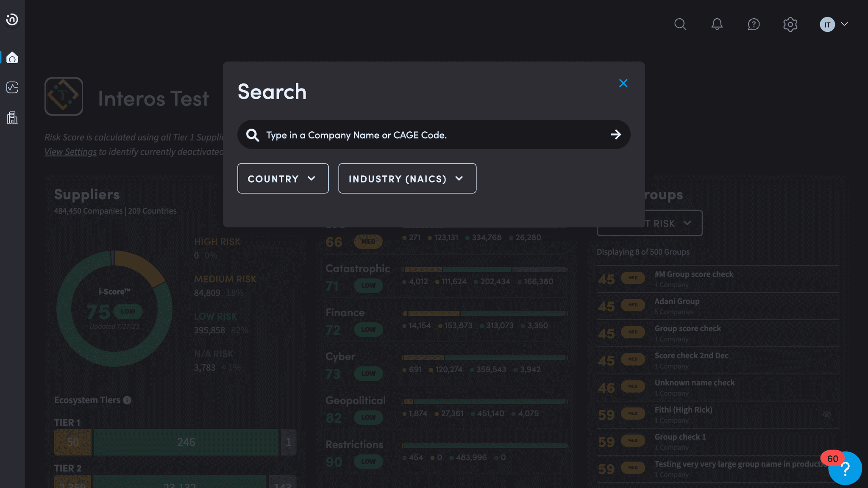
Task: Click the LOW badge beside Finance score 72
Action: click(368, 329)
